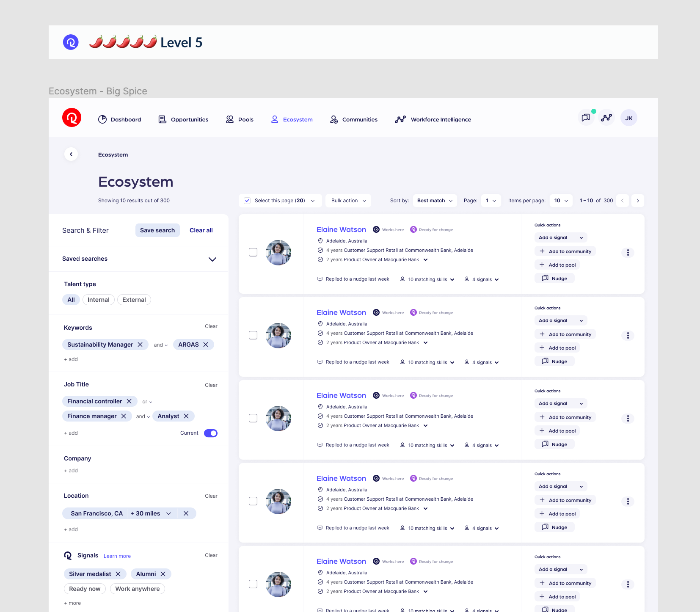Go back using the left chevron button
700x612 pixels.
point(71,154)
